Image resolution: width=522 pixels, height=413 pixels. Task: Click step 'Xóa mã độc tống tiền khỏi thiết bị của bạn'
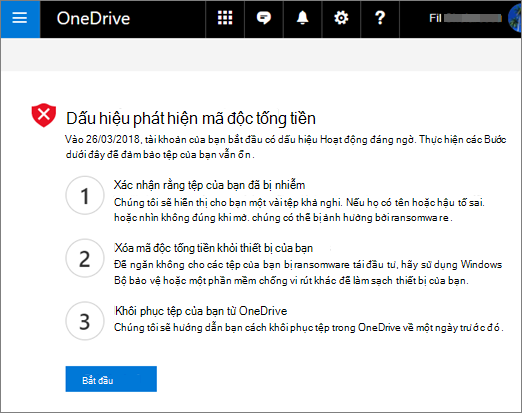[x=213, y=248]
